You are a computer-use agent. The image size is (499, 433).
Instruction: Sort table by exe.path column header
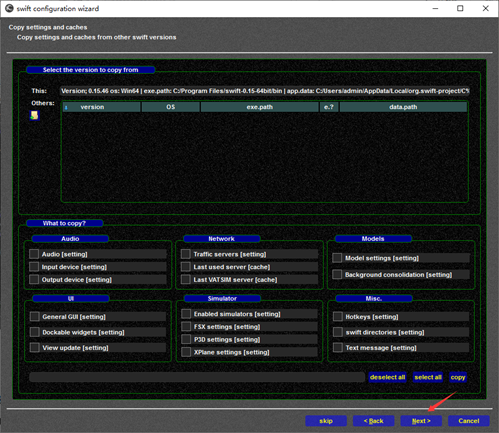point(260,107)
